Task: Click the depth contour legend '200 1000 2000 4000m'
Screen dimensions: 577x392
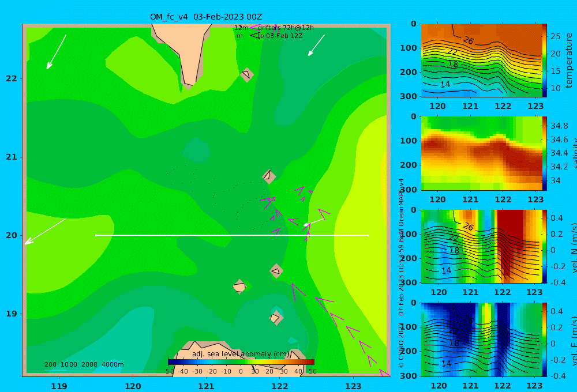Action: (x=84, y=364)
